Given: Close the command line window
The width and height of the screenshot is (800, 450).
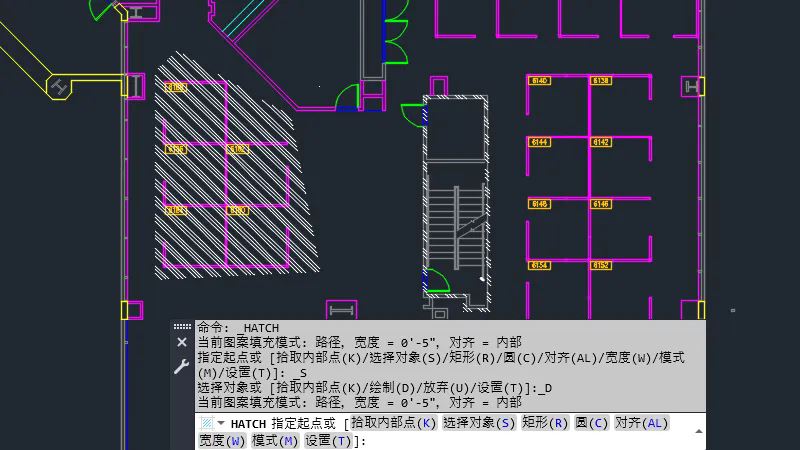Looking at the screenshot, I should (x=182, y=342).
